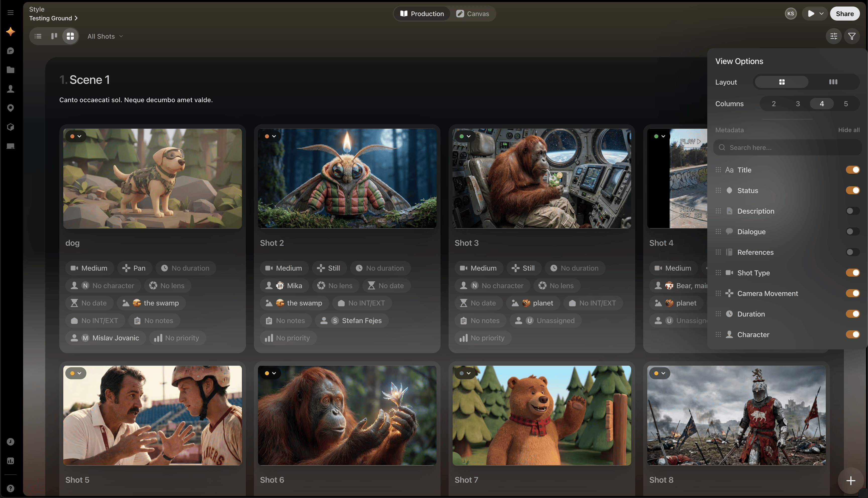The height and width of the screenshot is (498, 868).
Task: Switch to the Canvas tab
Action: 472,14
